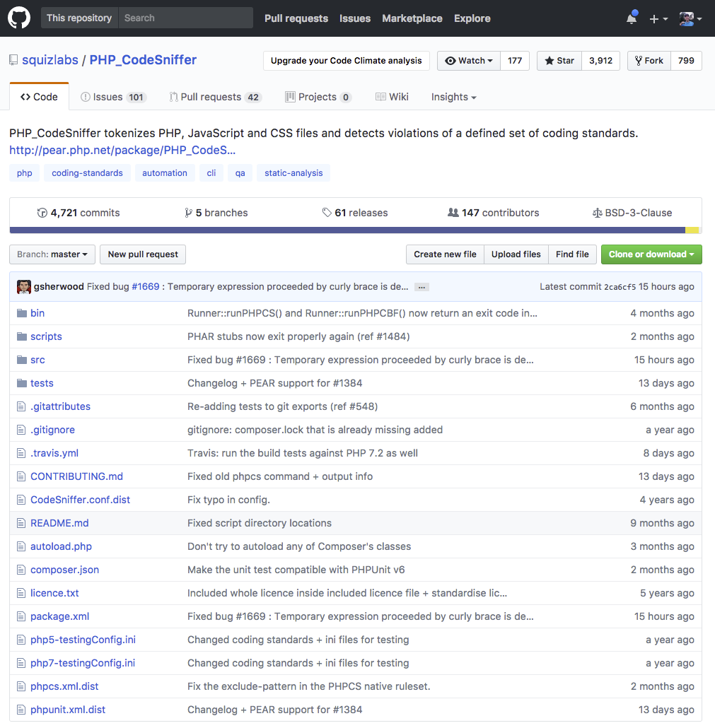Click the bin folder icon
715x728 pixels.
click(x=21, y=313)
